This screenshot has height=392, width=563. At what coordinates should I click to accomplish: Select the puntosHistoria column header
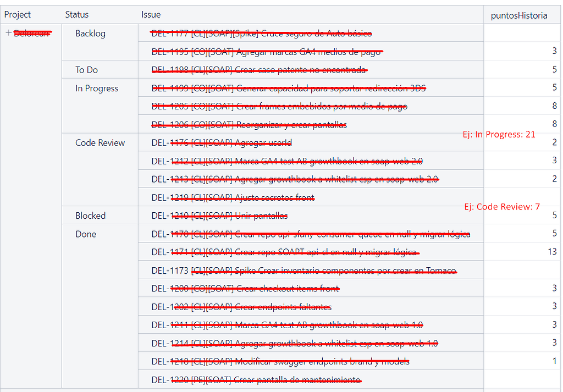pyautogui.click(x=518, y=15)
